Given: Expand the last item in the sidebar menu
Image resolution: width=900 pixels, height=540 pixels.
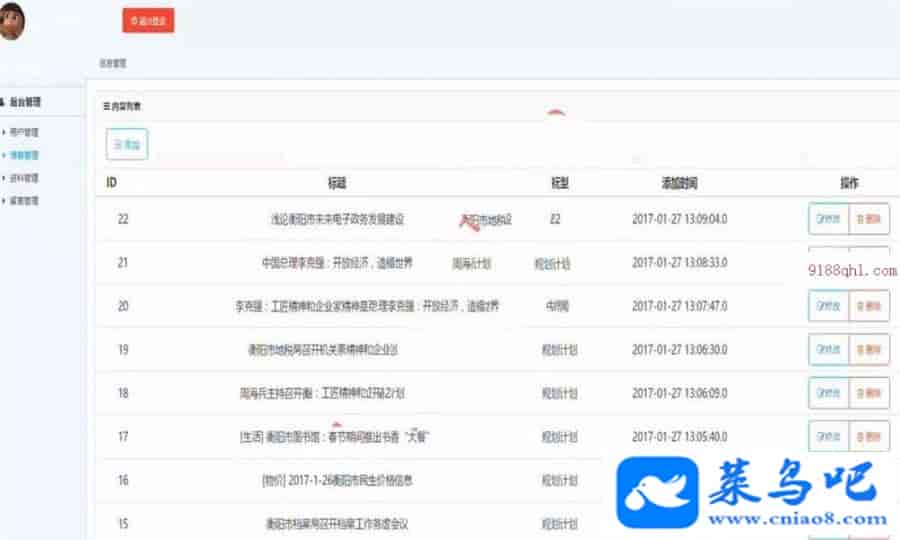Looking at the screenshot, I should click(24, 201).
